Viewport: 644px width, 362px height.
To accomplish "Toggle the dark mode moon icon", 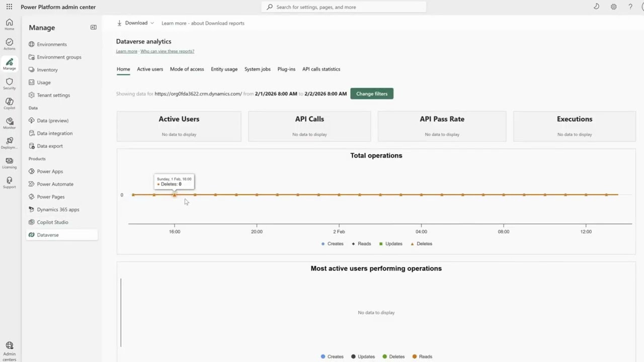I will tap(596, 7).
